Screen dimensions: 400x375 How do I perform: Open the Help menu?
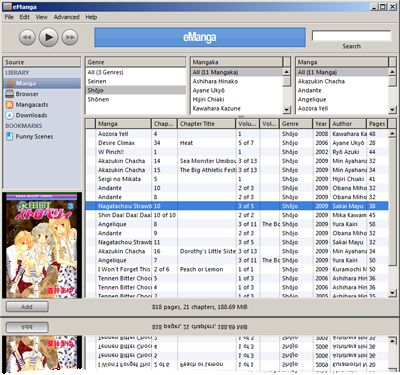pos(91,17)
